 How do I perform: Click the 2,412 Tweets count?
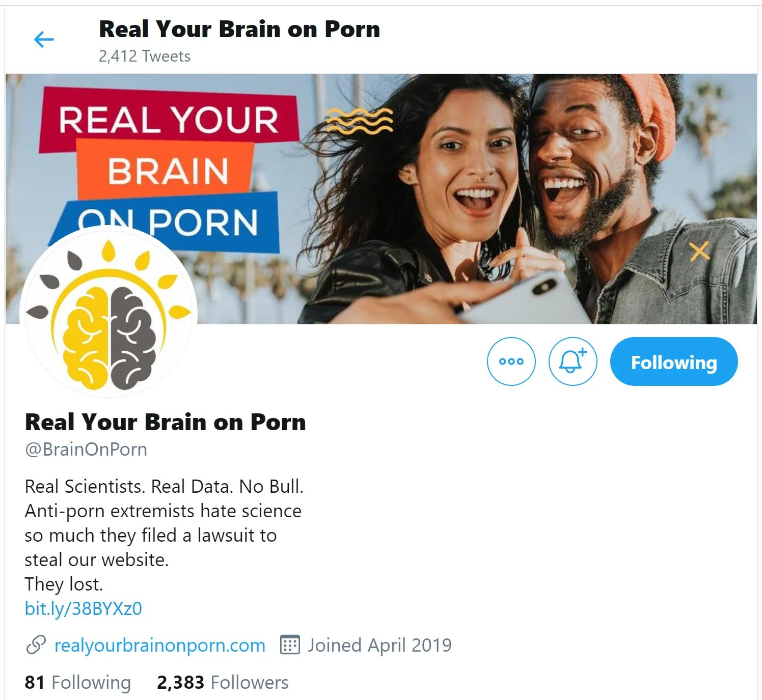tap(145, 56)
